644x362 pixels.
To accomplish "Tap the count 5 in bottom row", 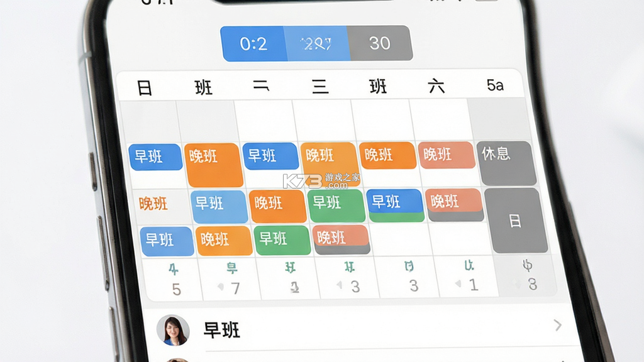I will (177, 290).
